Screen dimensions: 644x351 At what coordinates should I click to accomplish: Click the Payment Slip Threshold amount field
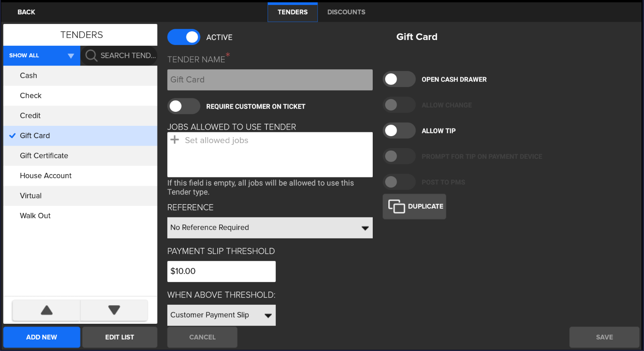coord(221,271)
